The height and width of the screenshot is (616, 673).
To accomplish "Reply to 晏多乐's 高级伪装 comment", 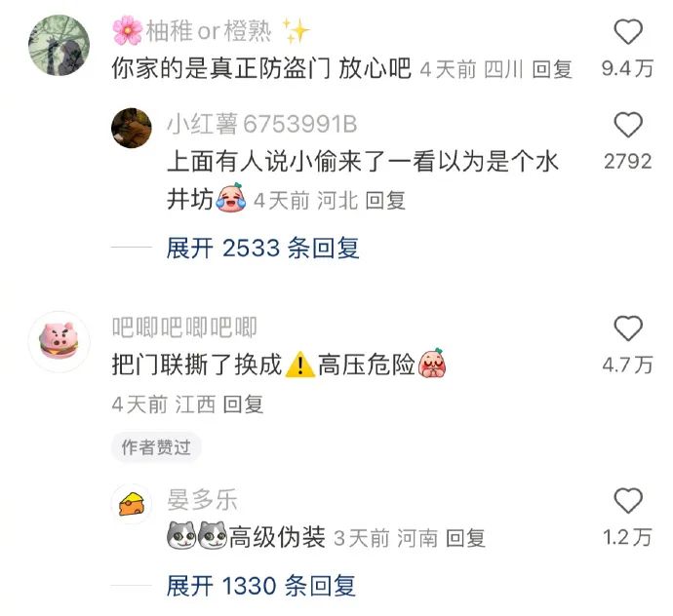I will coord(465,538).
